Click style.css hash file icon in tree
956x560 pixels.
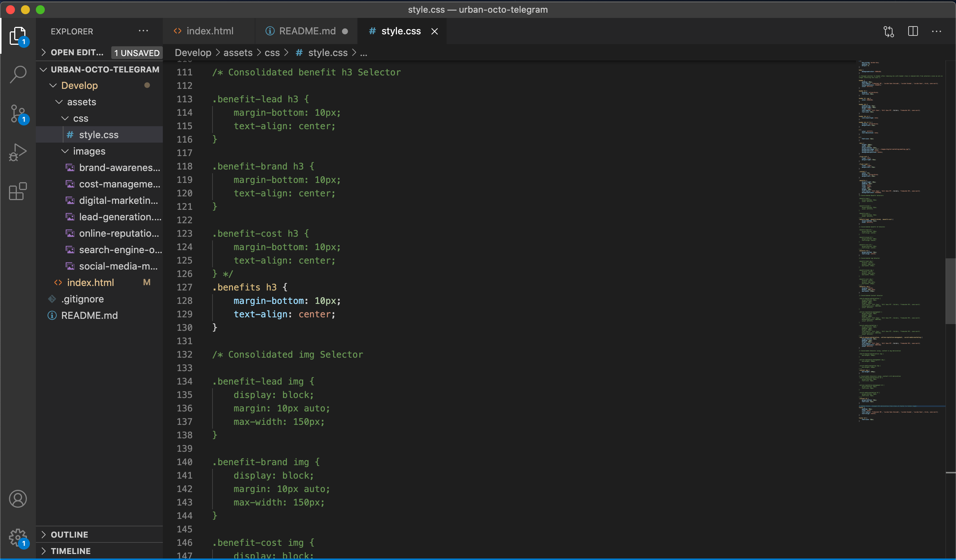(70, 135)
